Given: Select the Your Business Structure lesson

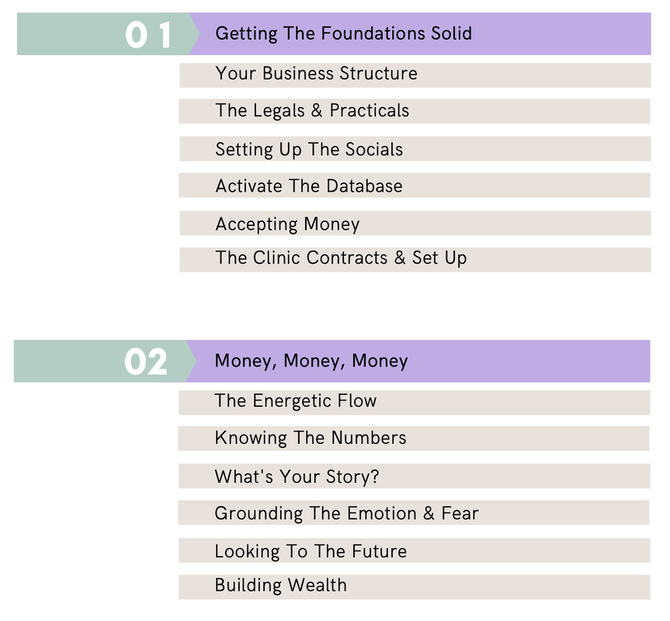Looking at the screenshot, I should (415, 76).
